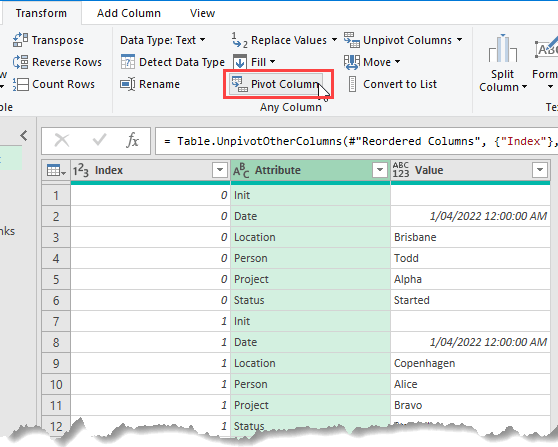
Task: Click the Detect Data Type label
Action: [182, 62]
